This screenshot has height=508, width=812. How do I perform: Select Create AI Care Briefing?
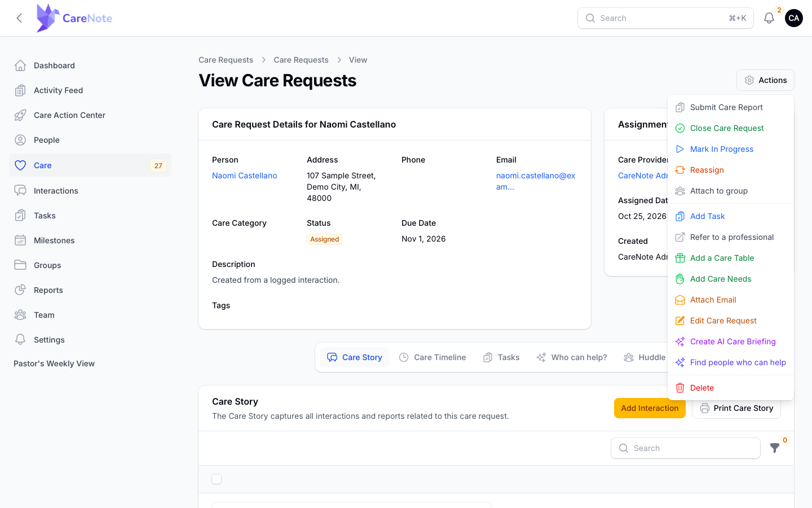(731, 341)
